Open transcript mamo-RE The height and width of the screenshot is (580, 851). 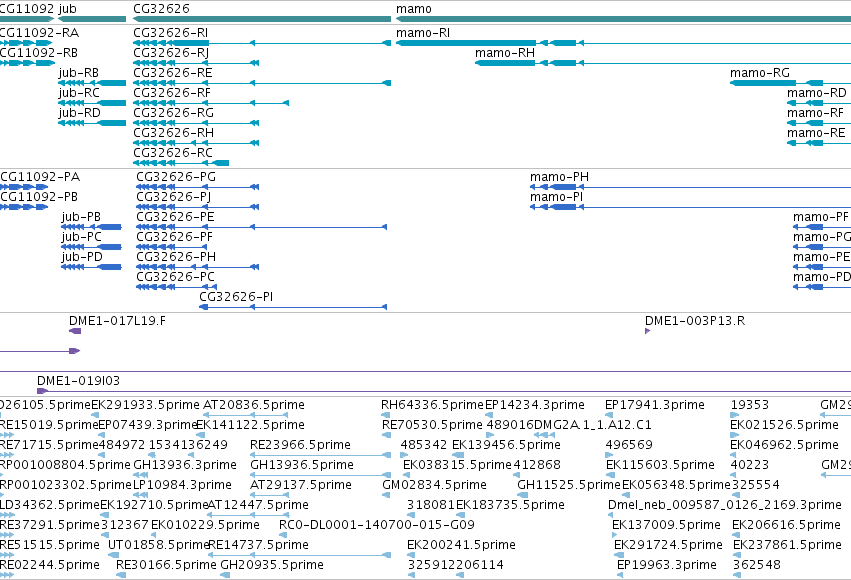point(816,133)
